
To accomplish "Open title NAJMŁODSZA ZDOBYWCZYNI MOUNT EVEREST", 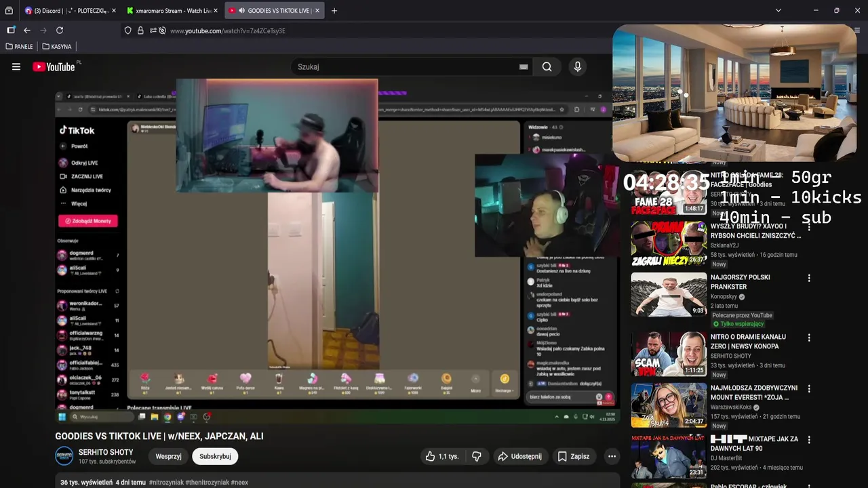I will (754, 392).
